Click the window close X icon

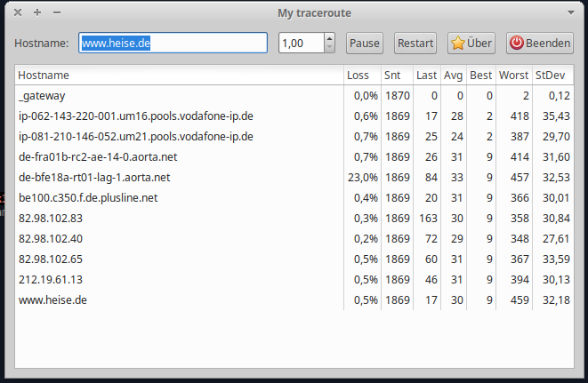17,12
